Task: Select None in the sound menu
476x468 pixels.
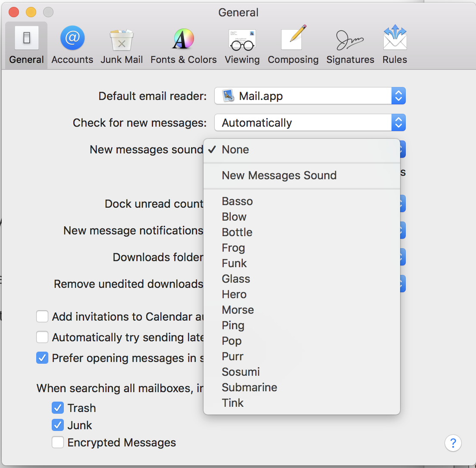Action: (302, 150)
